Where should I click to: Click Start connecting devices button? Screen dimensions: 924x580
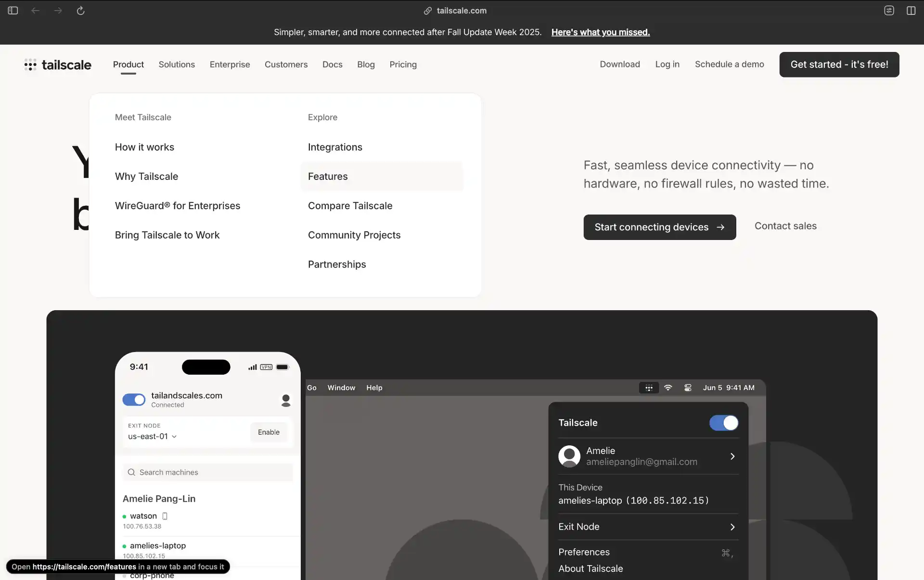[659, 227]
